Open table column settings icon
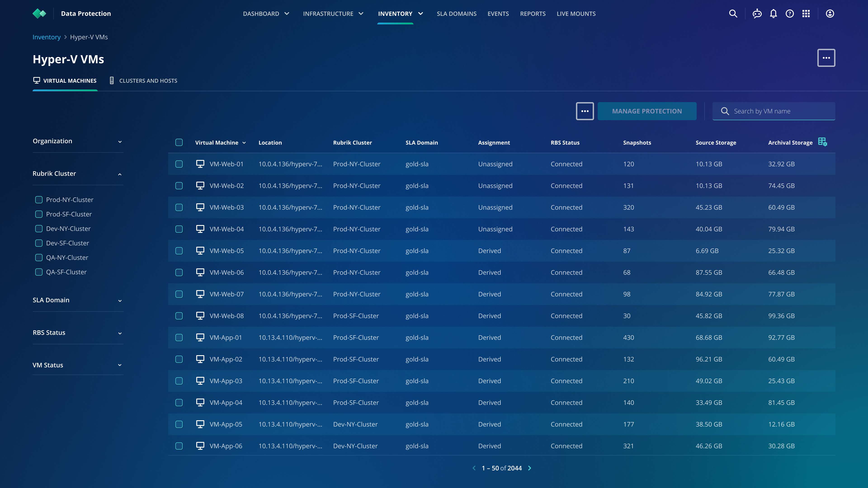This screenshot has width=868, height=488. click(823, 142)
